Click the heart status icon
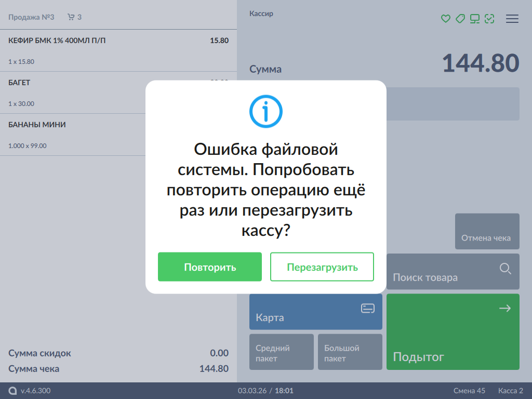Image resolution: width=532 pixels, height=399 pixels. (445, 19)
